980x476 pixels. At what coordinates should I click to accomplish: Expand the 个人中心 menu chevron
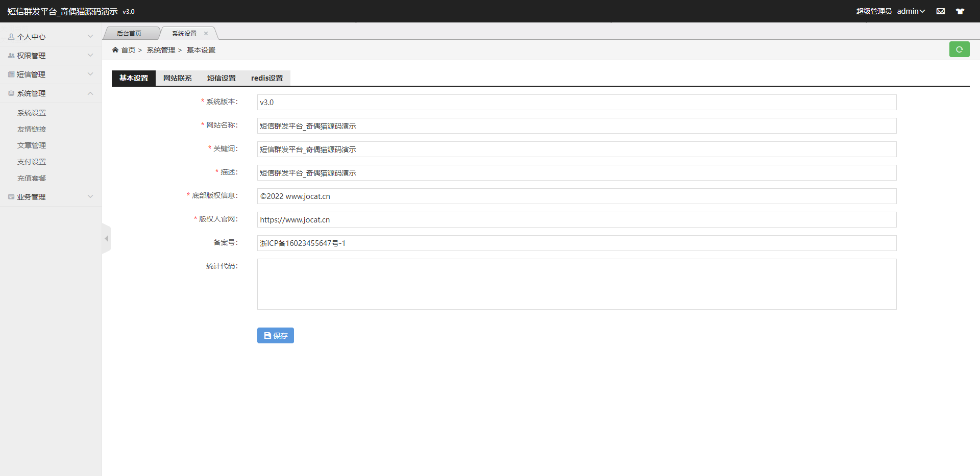click(90, 37)
